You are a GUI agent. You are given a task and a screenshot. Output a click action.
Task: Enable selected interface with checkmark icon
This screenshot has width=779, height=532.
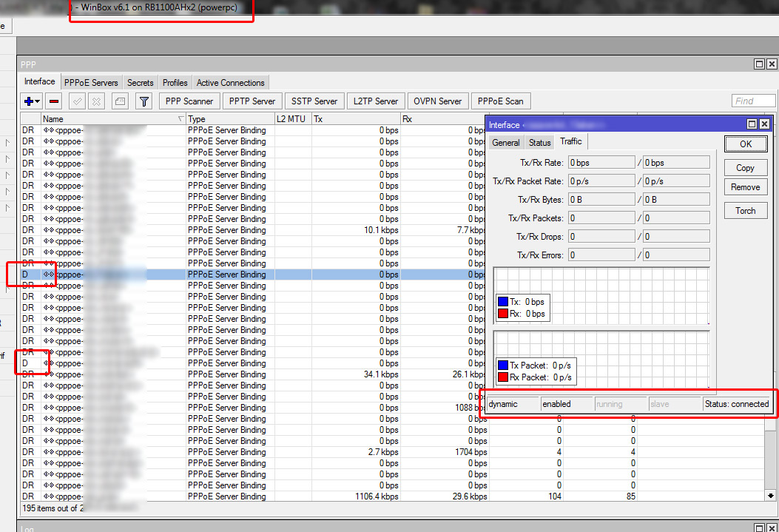[x=77, y=101]
